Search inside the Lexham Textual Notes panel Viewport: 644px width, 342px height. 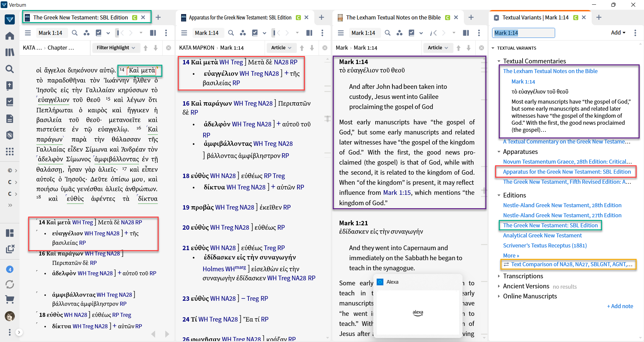(387, 33)
